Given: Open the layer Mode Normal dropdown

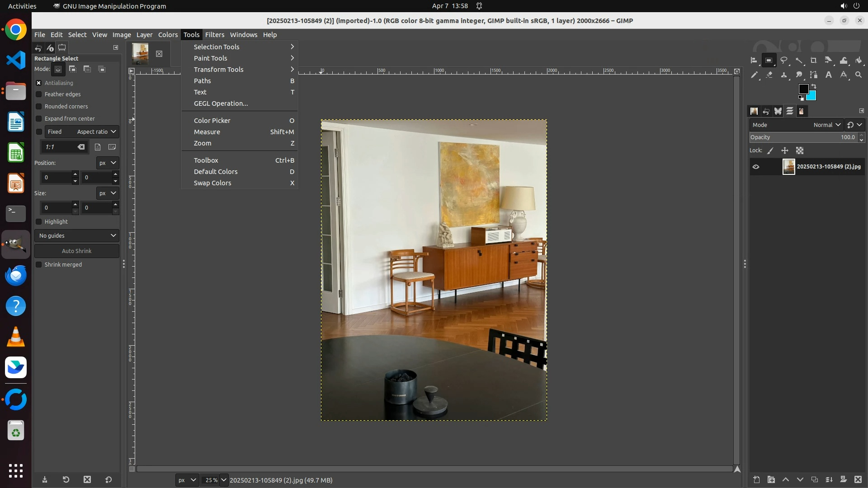Looking at the screenshot, I should [x=826, y=125].
